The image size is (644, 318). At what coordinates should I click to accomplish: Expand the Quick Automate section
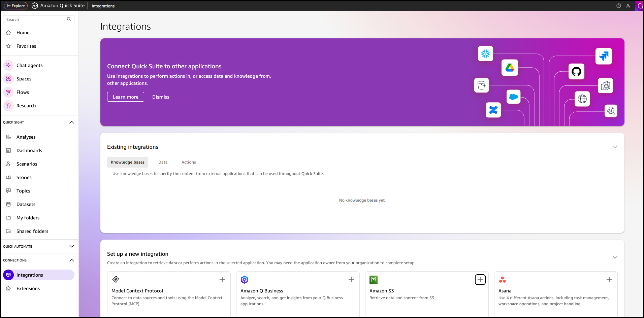(72, 246)
